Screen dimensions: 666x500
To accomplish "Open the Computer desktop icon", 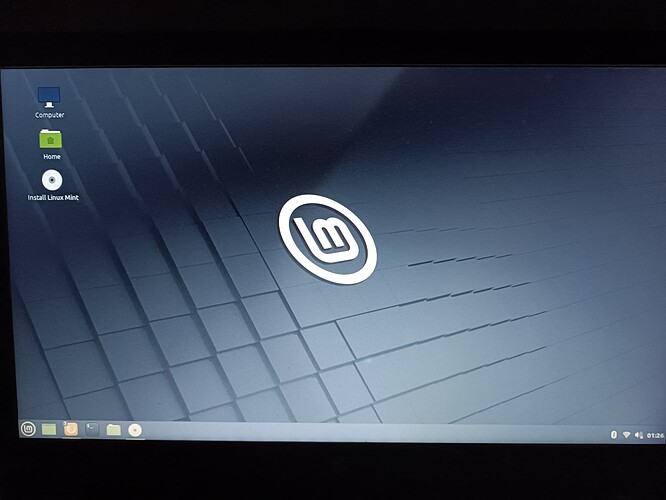I will tap(49, 97).
